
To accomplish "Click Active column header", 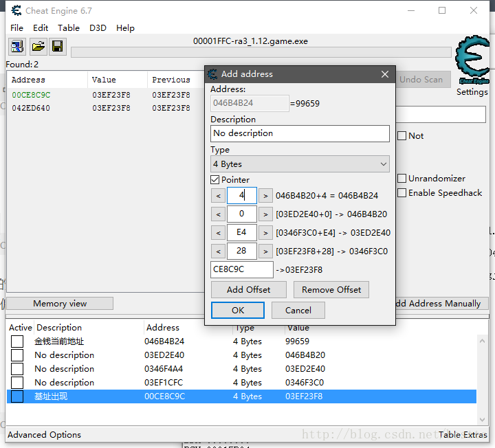I will (21, 328).
